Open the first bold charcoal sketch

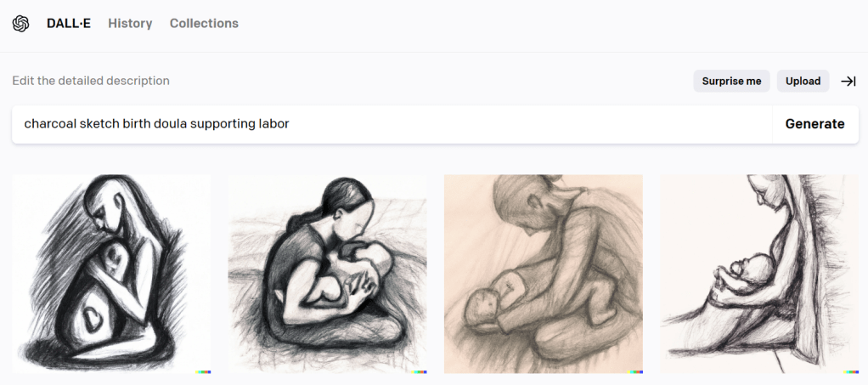(111, 275)
